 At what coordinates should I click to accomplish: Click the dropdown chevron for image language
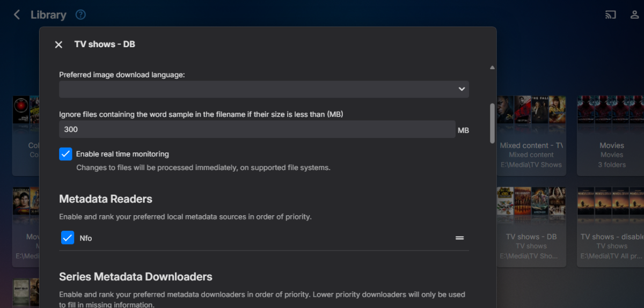tap(462, 89)
